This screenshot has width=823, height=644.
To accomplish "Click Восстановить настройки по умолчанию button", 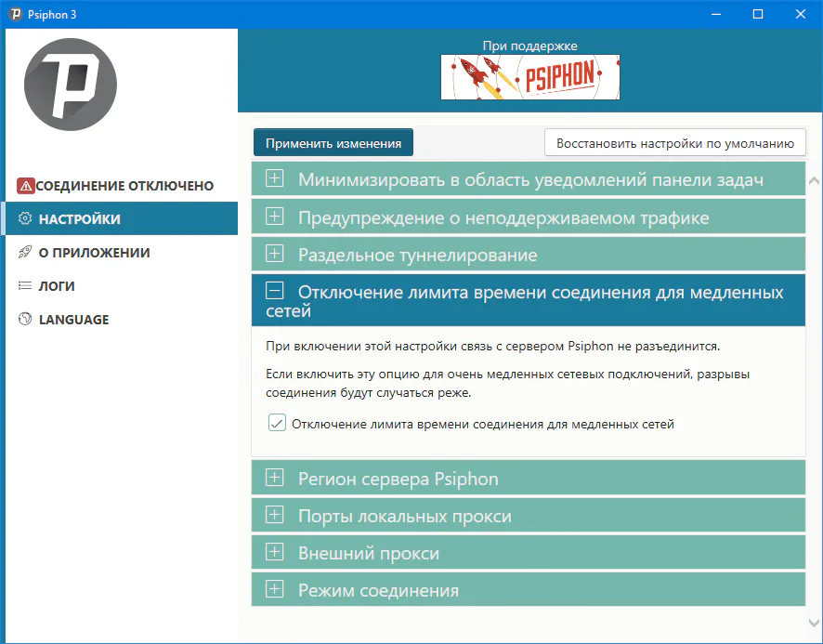I will coord(675,143).
